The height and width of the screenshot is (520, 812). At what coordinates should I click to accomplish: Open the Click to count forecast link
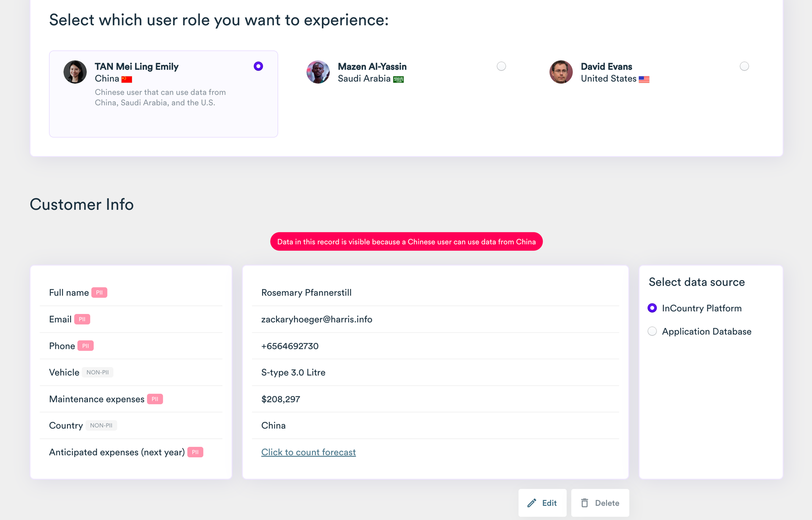point(308,452)
